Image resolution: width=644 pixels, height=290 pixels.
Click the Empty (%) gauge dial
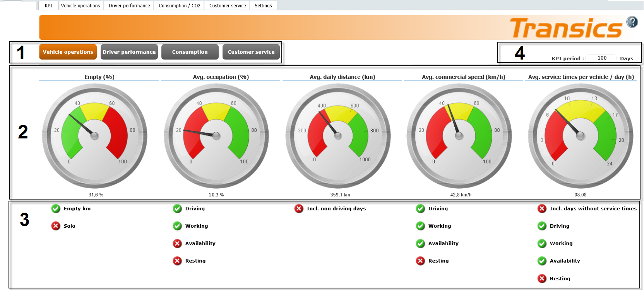(94, 136)
